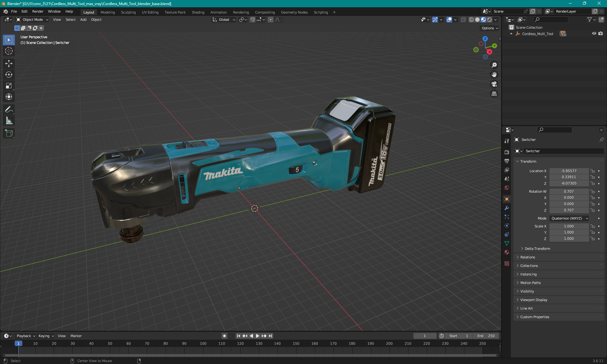This screenshot has width=607, height=364.
Task: Open the Scene properties tab
Action: click(507, 179)
